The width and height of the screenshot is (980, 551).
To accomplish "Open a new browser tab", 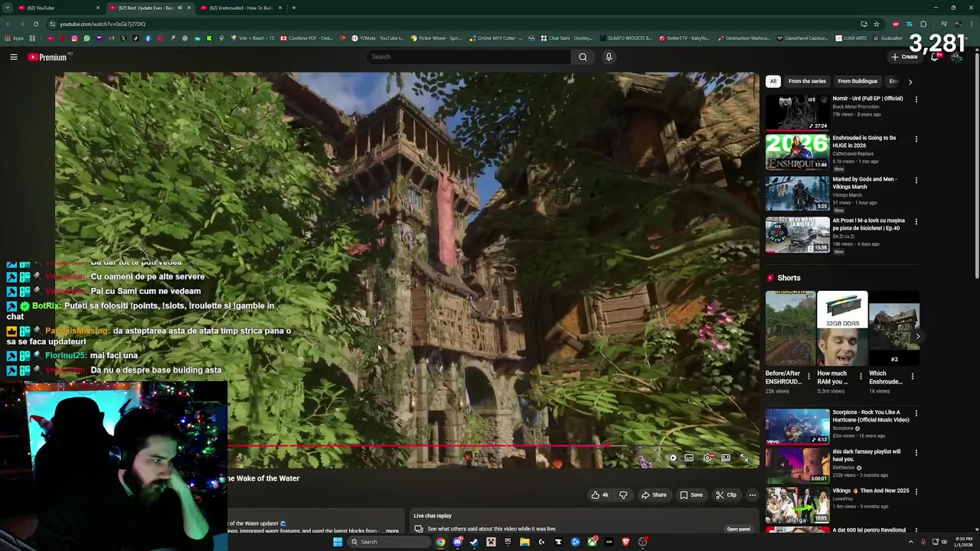I will pos(294,8).
